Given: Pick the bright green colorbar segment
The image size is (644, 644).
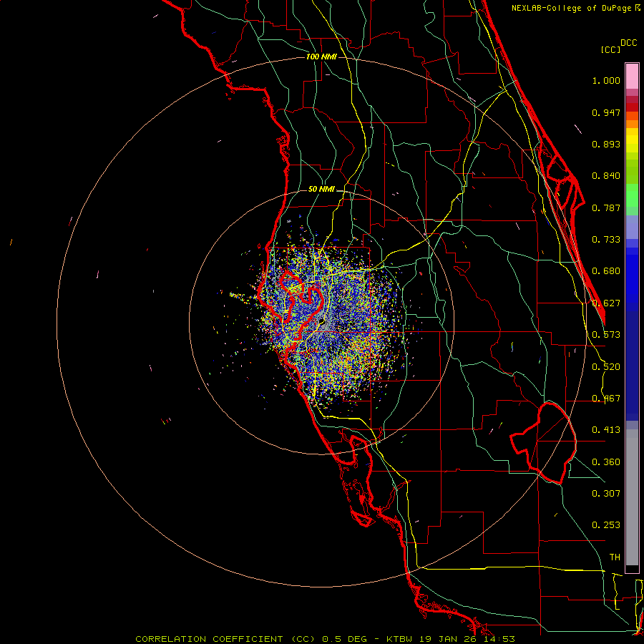Looking at the screenshot, I should coord(632,195).
